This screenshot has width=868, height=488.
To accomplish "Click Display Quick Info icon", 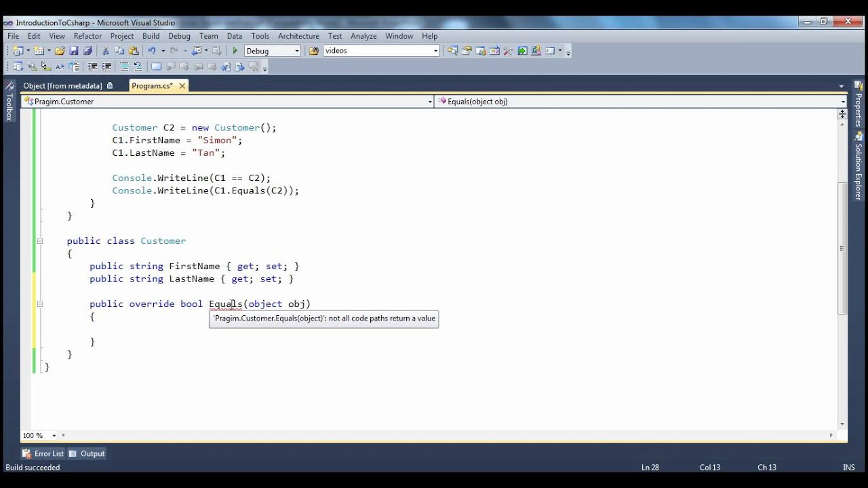I will tap(45, 66).
